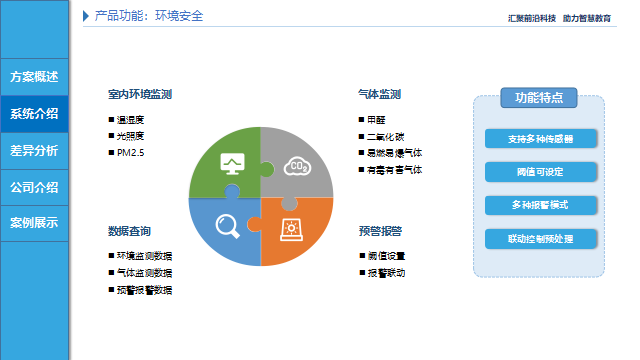Select the 多种报警模式 button
640x360 pixels.
tap(540, 205)
